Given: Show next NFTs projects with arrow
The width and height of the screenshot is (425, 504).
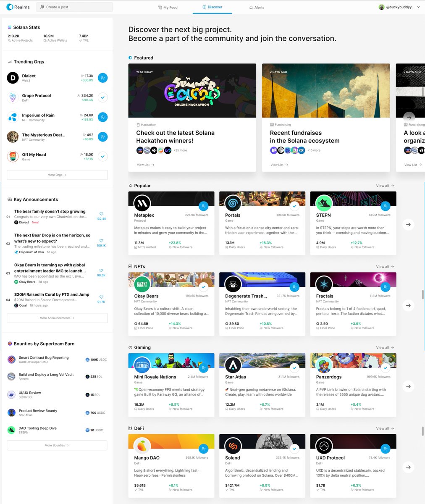Looking at the screenshot, I should (x=408, y=305).
